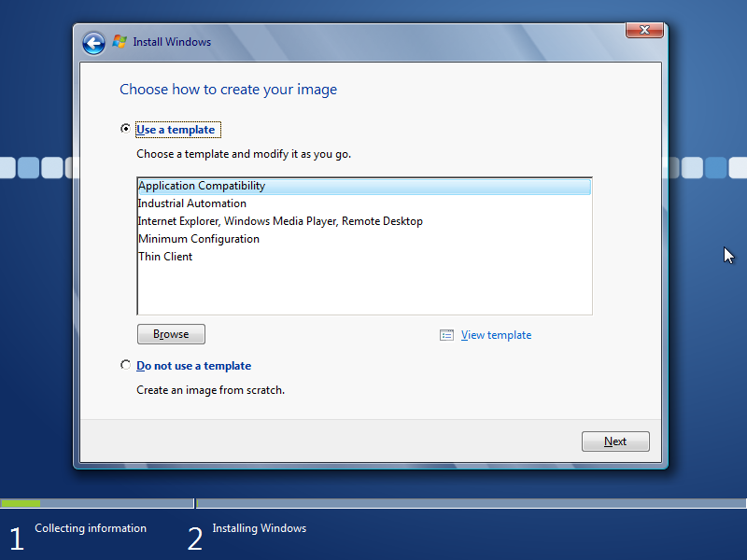
Task: Click empty space in the template list box
Action: coord(364,289)
